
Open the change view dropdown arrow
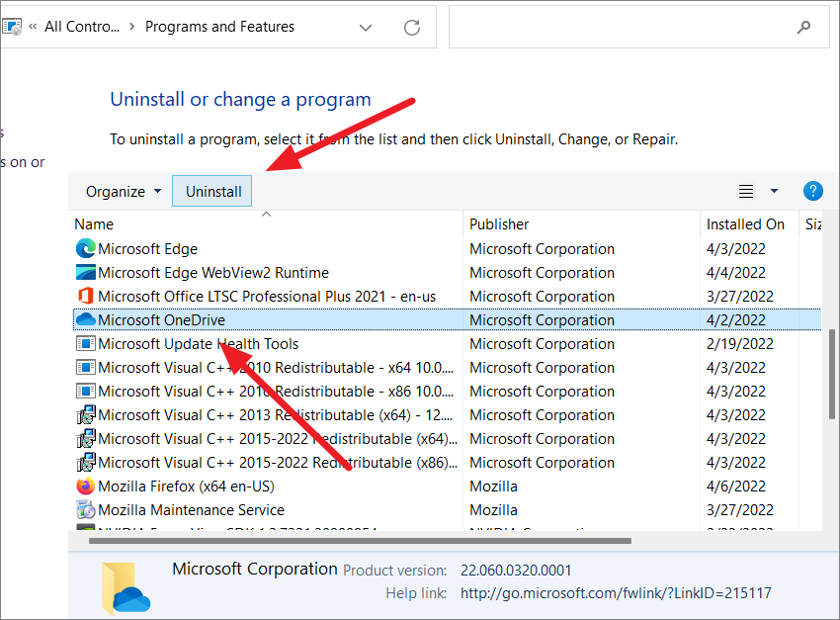coord(773,190)
